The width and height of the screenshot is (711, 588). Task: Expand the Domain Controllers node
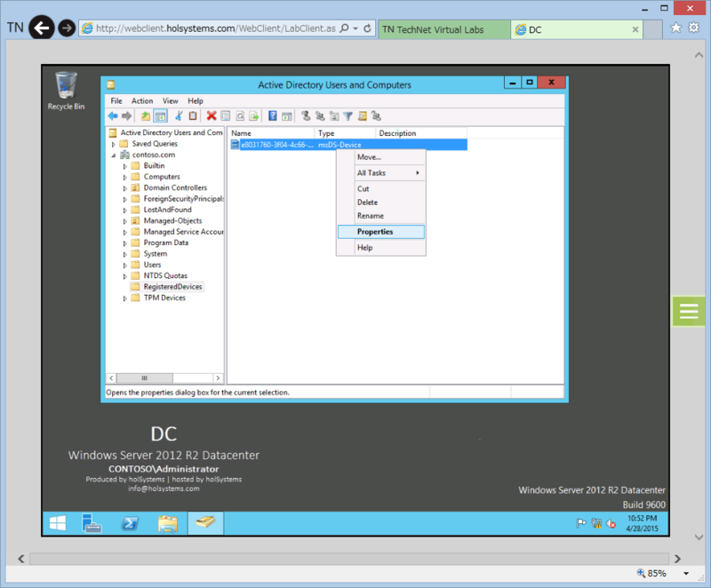click(x=125, y=188)
